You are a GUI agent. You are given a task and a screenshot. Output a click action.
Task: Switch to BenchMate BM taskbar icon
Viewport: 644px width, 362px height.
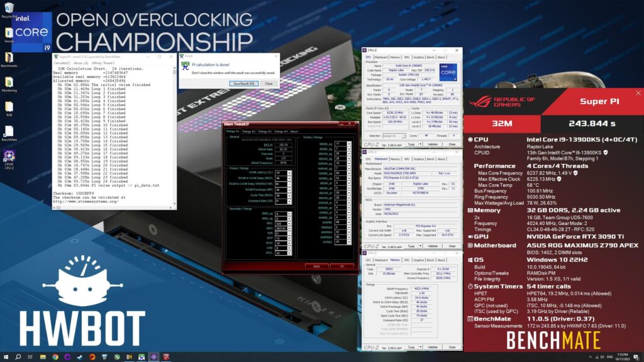pyautogui.click(x=129, y=357)
